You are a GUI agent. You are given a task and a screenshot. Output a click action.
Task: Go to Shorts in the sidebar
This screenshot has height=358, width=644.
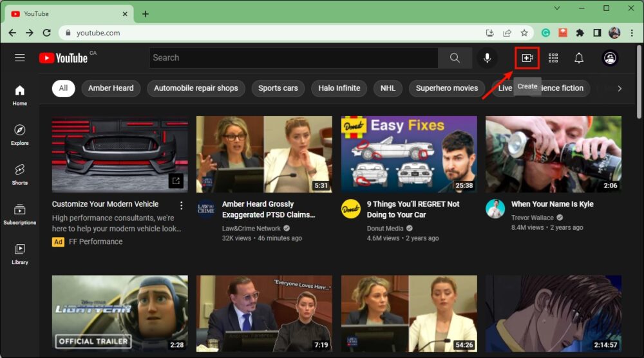20,174
